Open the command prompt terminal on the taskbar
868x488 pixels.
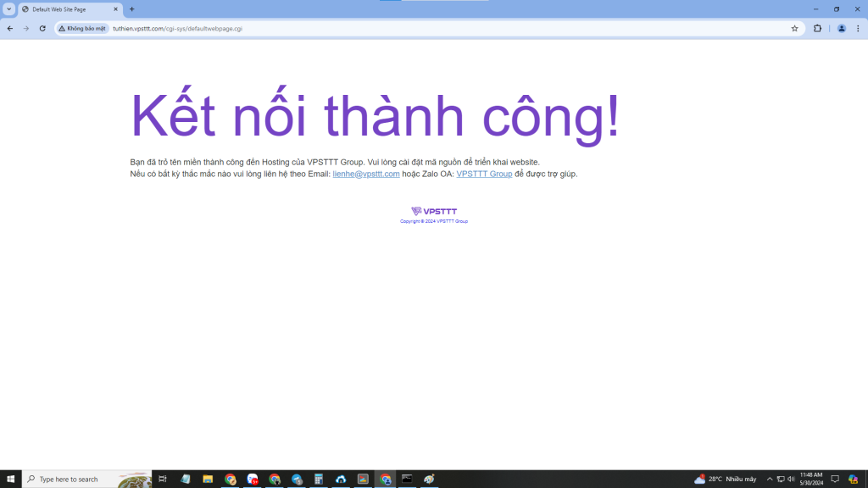[407, 480]
